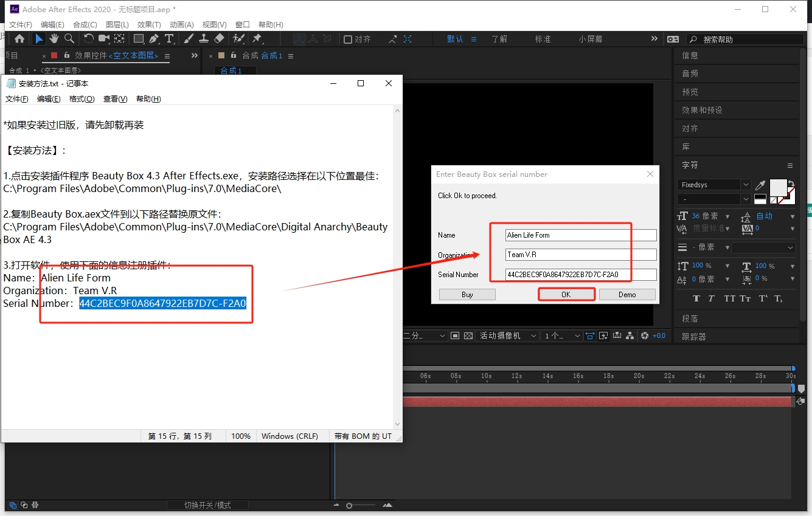Select the Rotation tool
The height and width of the screenshot is (516, 812).
pyautogui.click(x=89, y=39)
